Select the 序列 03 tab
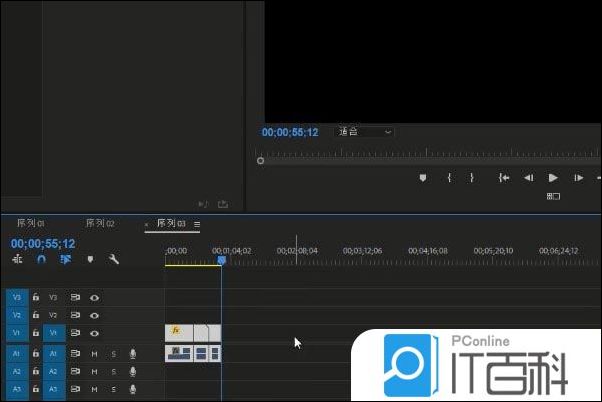Viewport: 602px width, 402px height. [171, 223]
